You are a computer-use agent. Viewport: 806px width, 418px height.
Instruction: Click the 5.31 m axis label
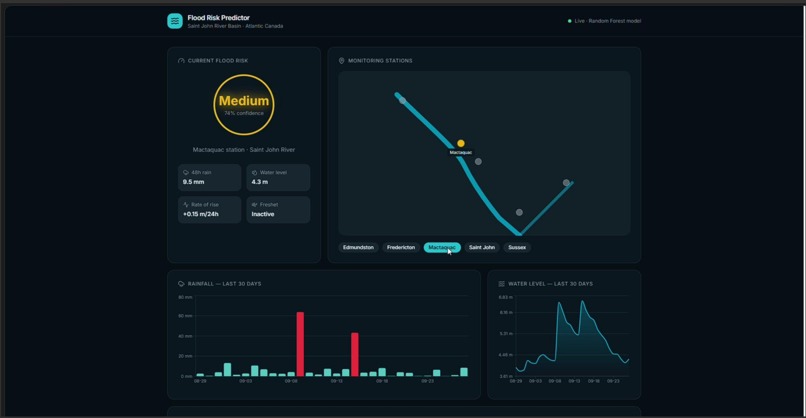[506, 334]
